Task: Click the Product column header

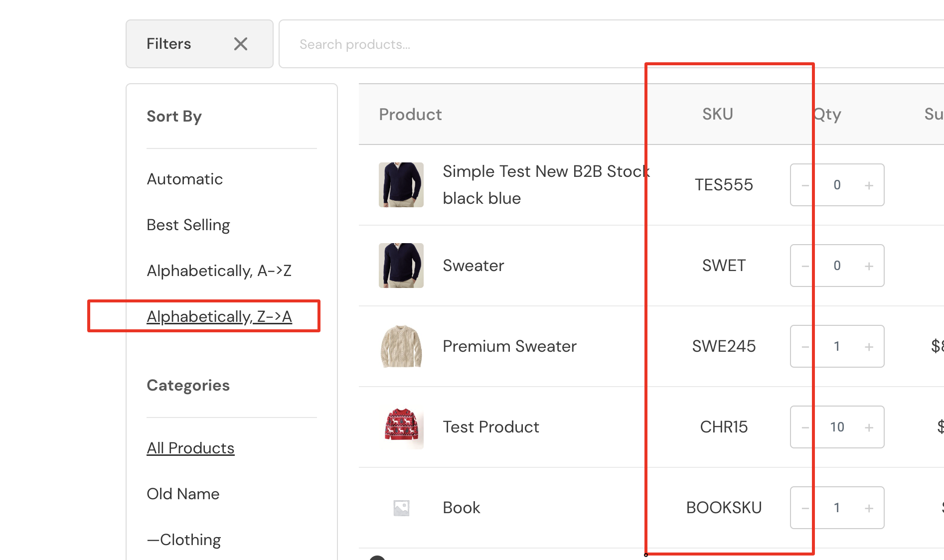Action: point(410,115)
